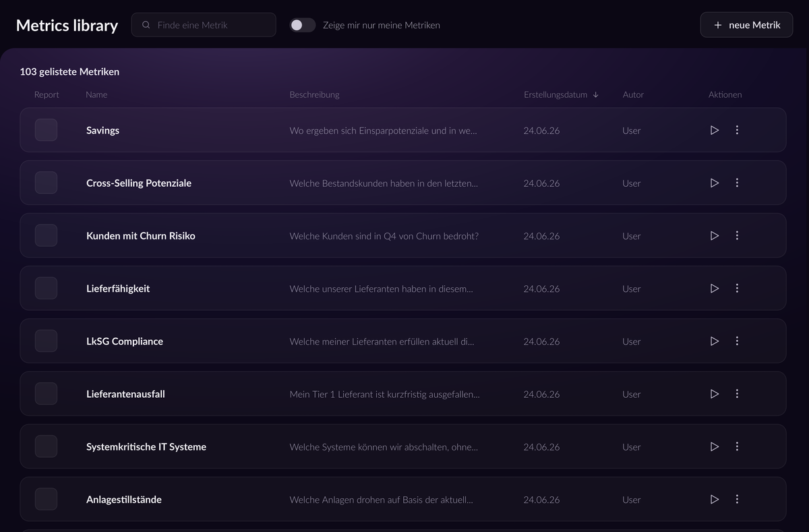The width and height of the screenshot is (809, 532).
Task: Run the Lieferantenausfall metric
Action: point(715,394)
